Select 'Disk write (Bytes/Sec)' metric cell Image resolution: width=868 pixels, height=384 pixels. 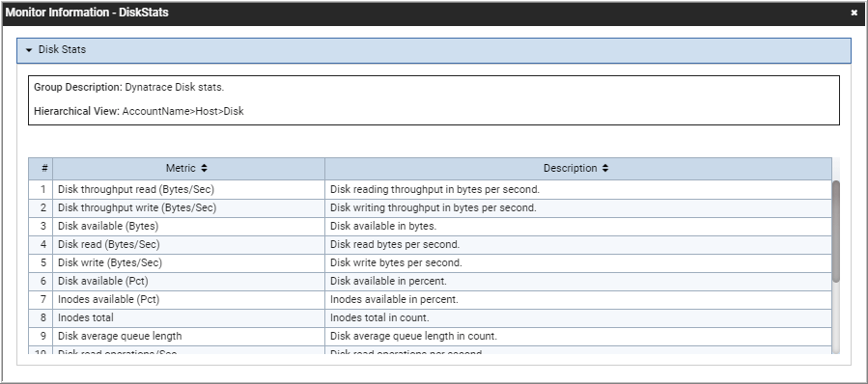[x=189, y=262]
